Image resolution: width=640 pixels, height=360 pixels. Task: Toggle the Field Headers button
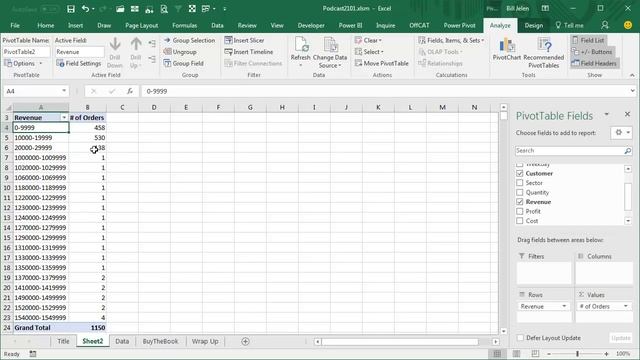(594, 63)
